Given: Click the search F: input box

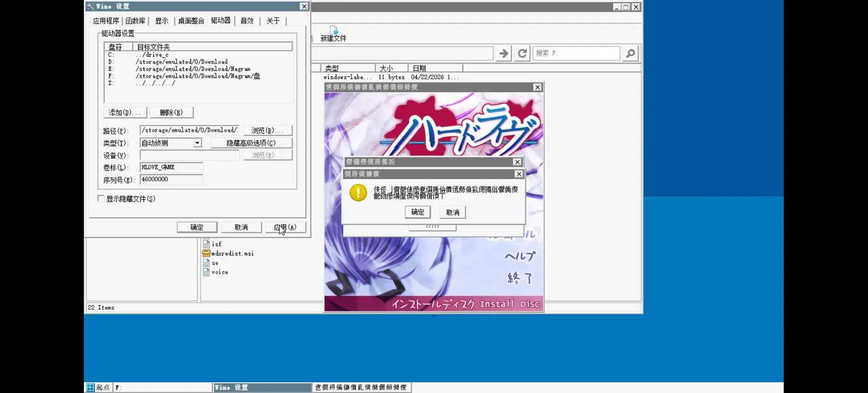Looking at the screenshot, I should [576, 53].
